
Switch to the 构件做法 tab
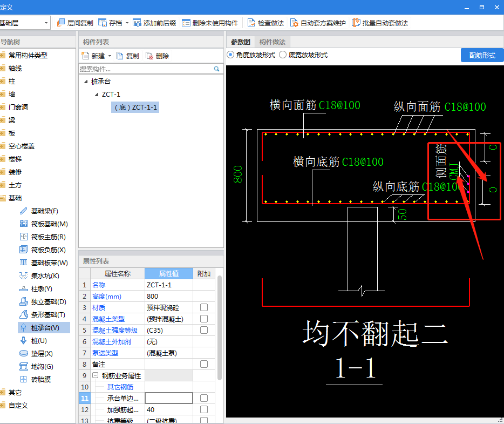tap(273, 42)
